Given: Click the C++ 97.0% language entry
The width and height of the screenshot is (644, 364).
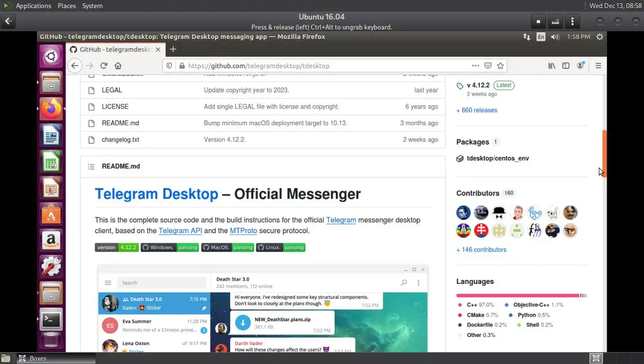Looking at the screenshot, I should tap(476, 305).
